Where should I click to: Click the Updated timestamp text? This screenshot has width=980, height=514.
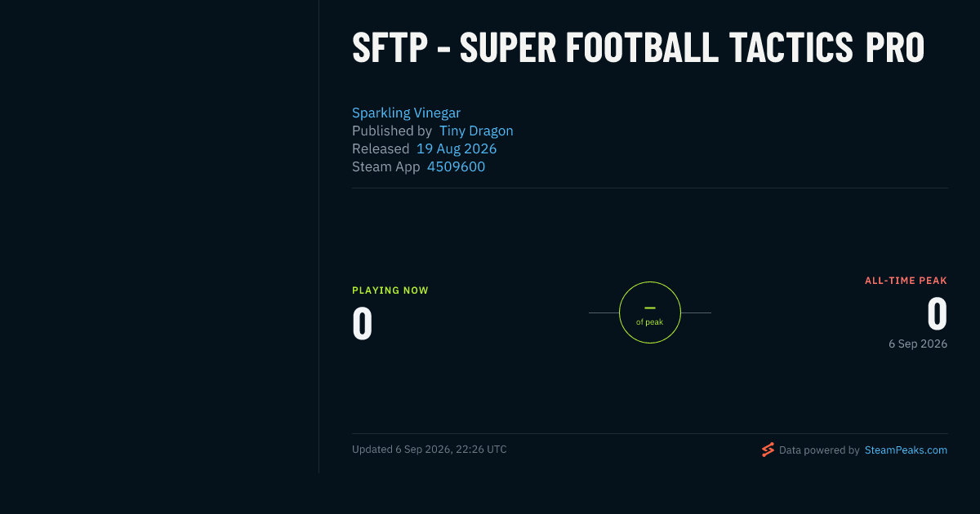(430, 450)
